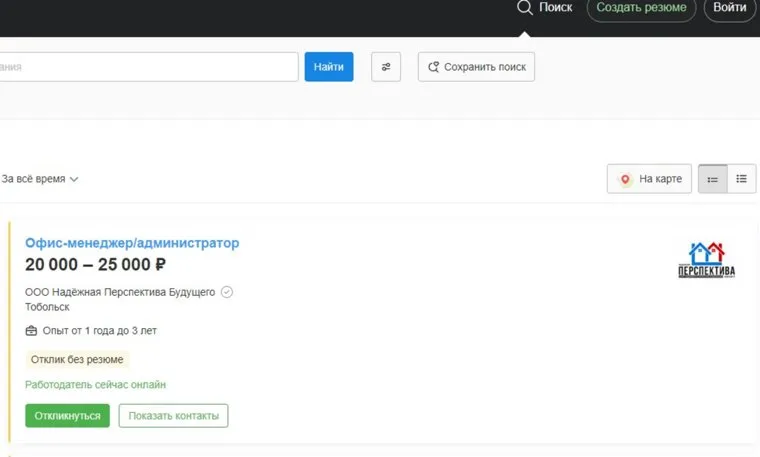Click the verified employer checkmark icon
760x457 pixels.
[x=227, y=292]
